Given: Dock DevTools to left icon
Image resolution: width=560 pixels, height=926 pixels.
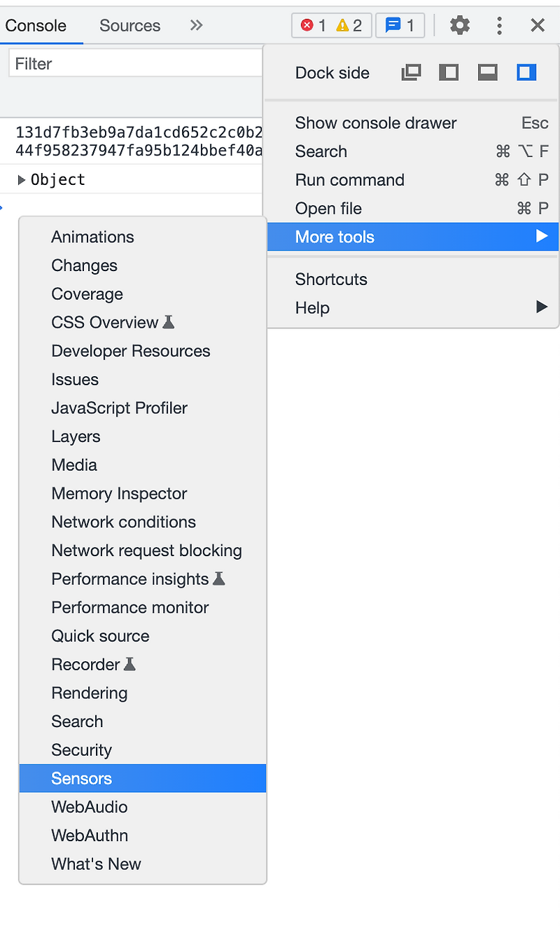Looking at the screenshot, I should point(449,72).
